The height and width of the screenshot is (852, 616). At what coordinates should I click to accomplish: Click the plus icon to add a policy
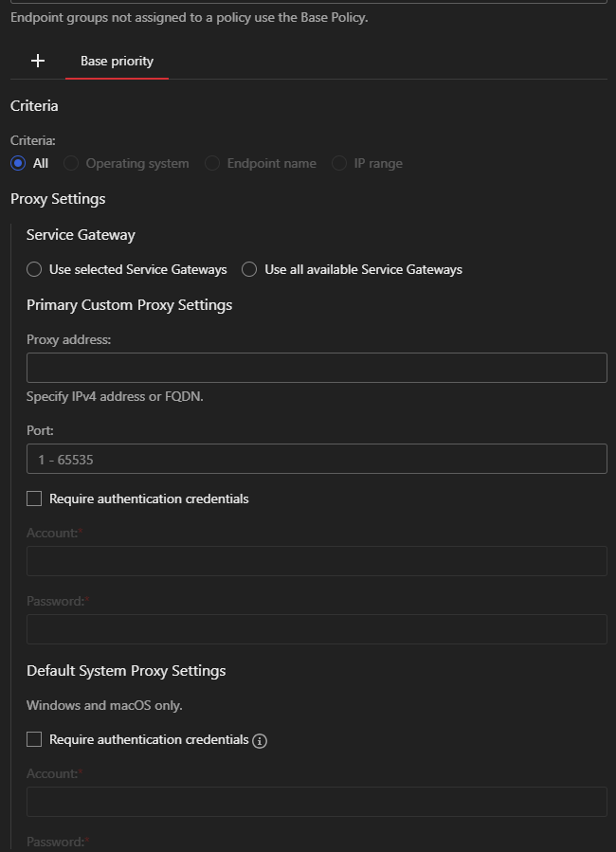click(x=38, y=61)
